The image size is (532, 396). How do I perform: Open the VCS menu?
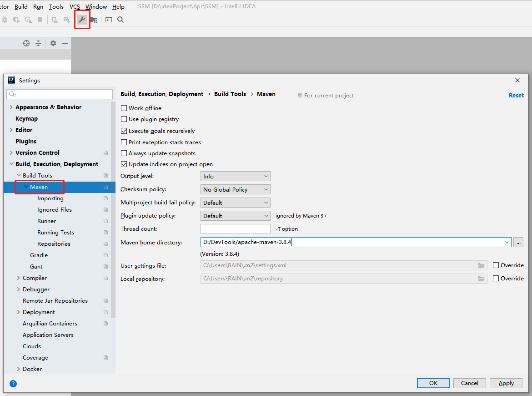(x=75, y=6)
